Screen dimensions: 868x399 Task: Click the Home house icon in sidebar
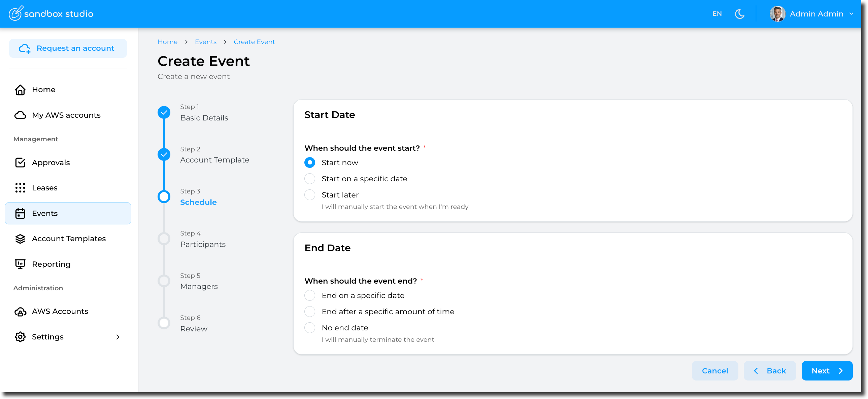pyautogui.click(x=20, y=90)
